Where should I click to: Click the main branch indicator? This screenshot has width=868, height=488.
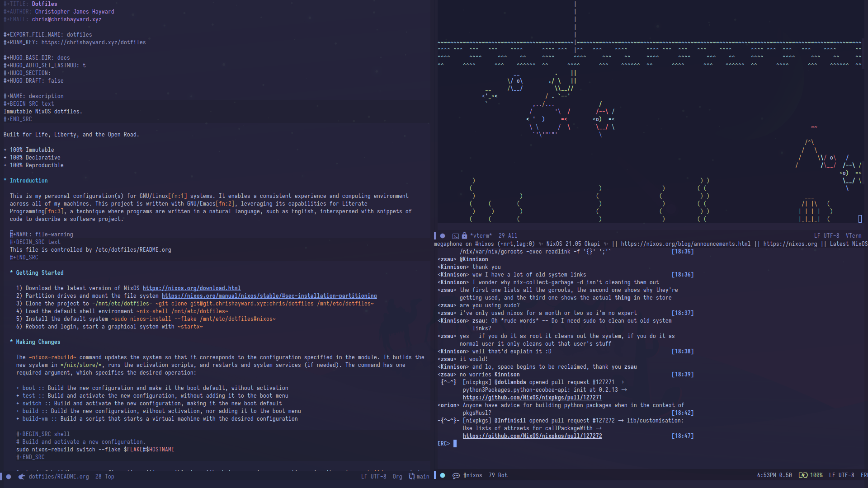tap(423, 476)
